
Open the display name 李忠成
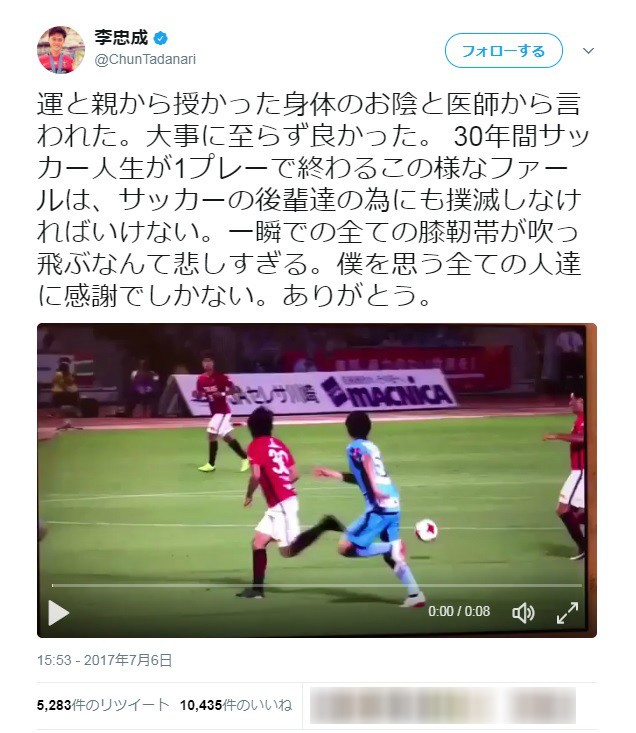[x=121, y=37]
